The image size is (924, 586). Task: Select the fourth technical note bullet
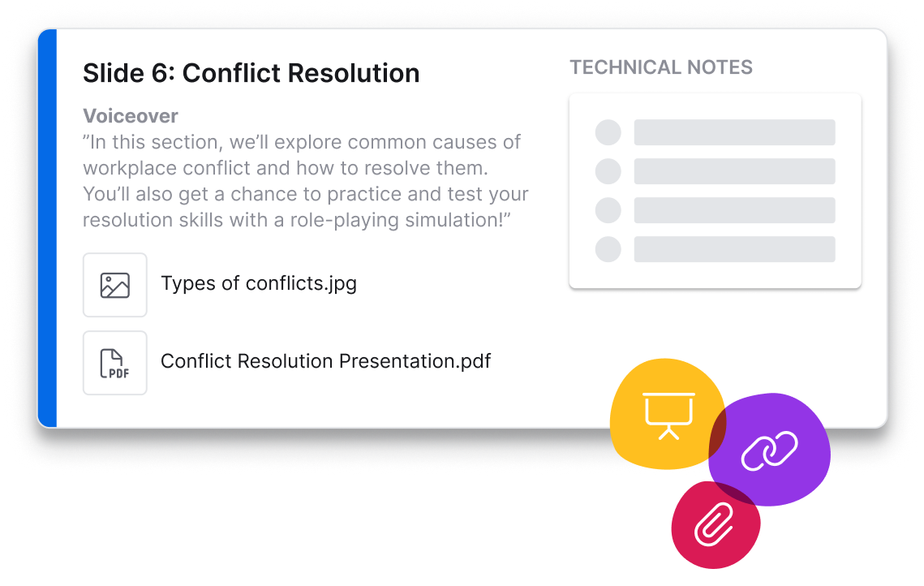coord(608,249)
